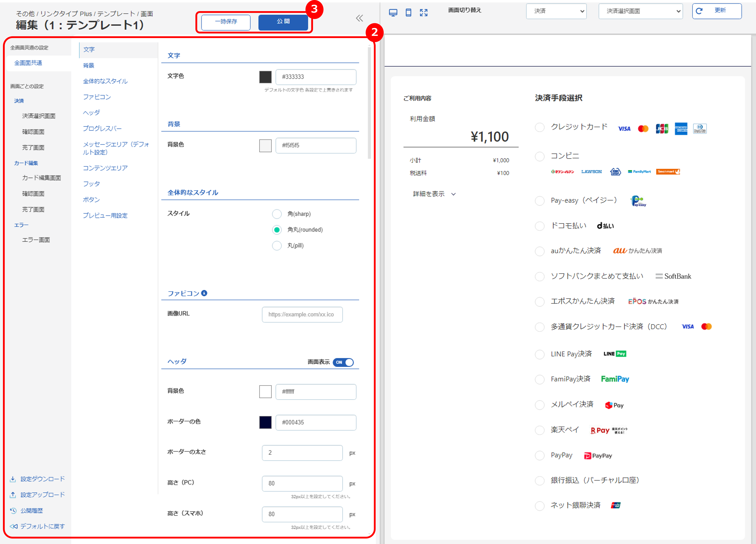The width and height of the screenshot is (756, 544).
Task: Click 公開履歴 link
Action: pyautogui.click(x=32, y=510)
